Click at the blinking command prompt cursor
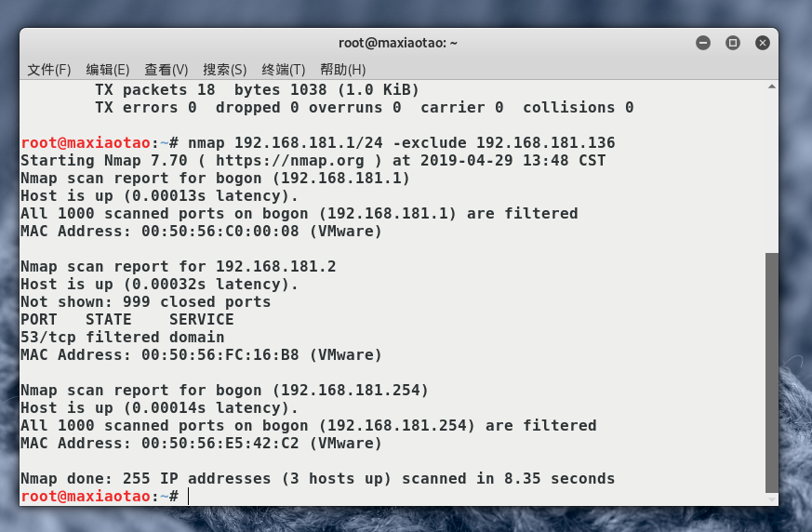The width and height of the screenshot is (812, 532). (189, 497)
